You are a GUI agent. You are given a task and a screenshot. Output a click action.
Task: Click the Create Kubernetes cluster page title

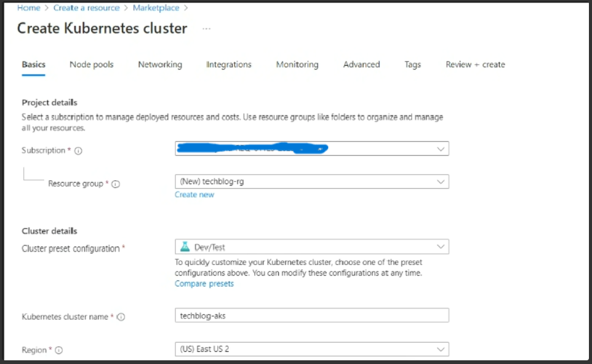(102, 28)
